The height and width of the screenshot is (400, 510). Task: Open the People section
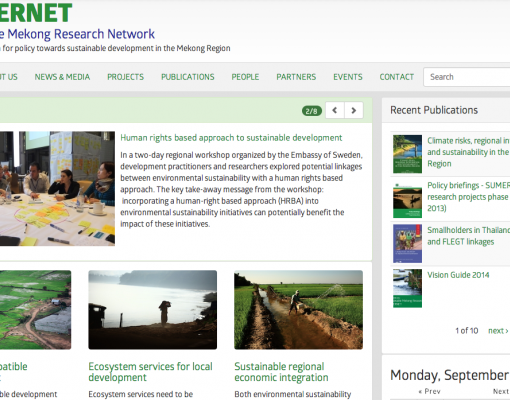pos(245,77)
